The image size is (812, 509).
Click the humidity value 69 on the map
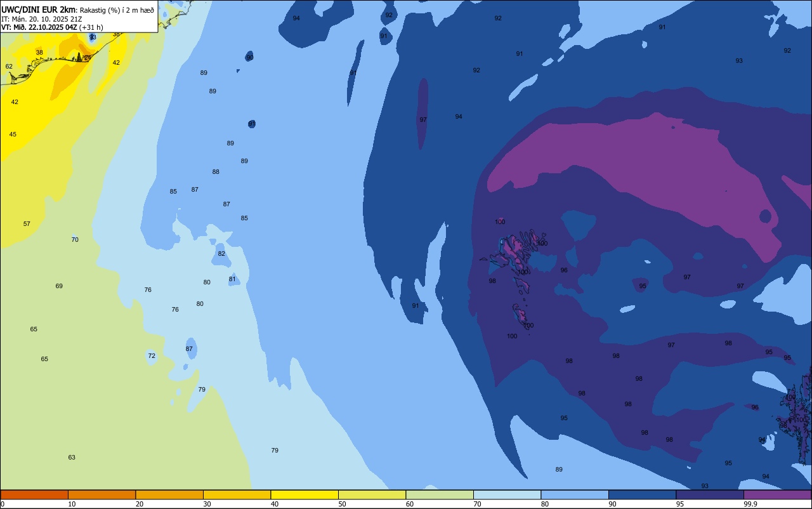coord(59,286)
